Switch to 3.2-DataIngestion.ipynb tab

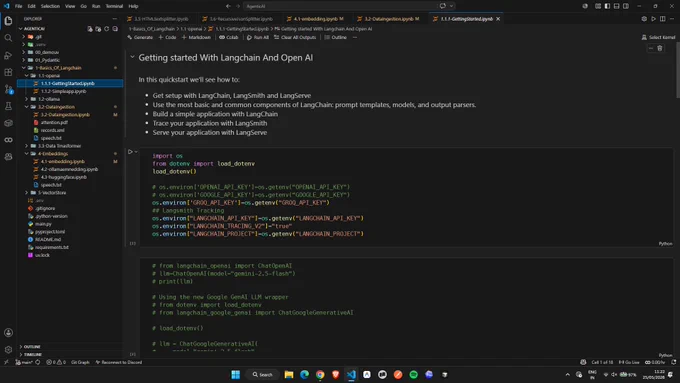coord(388,19)
